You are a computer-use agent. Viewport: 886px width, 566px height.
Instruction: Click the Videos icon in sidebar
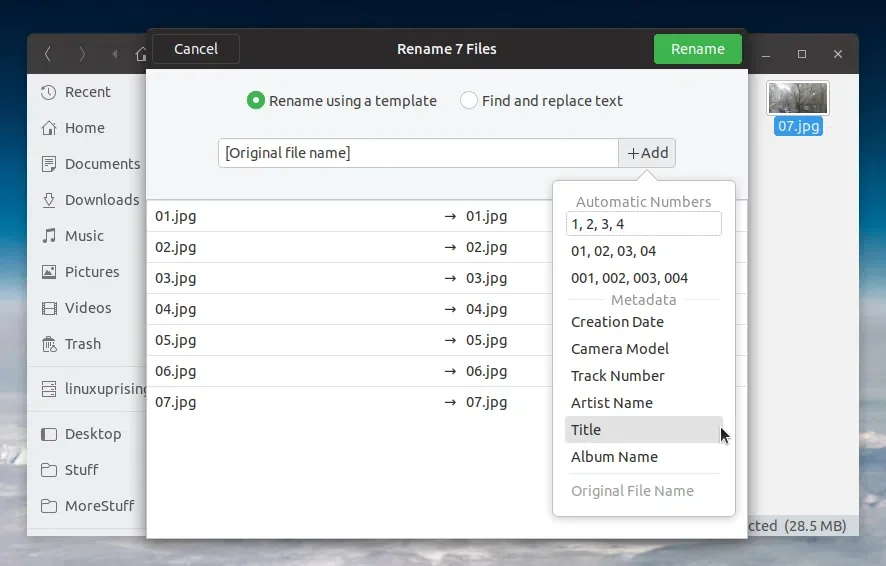(x=48, y=308)
